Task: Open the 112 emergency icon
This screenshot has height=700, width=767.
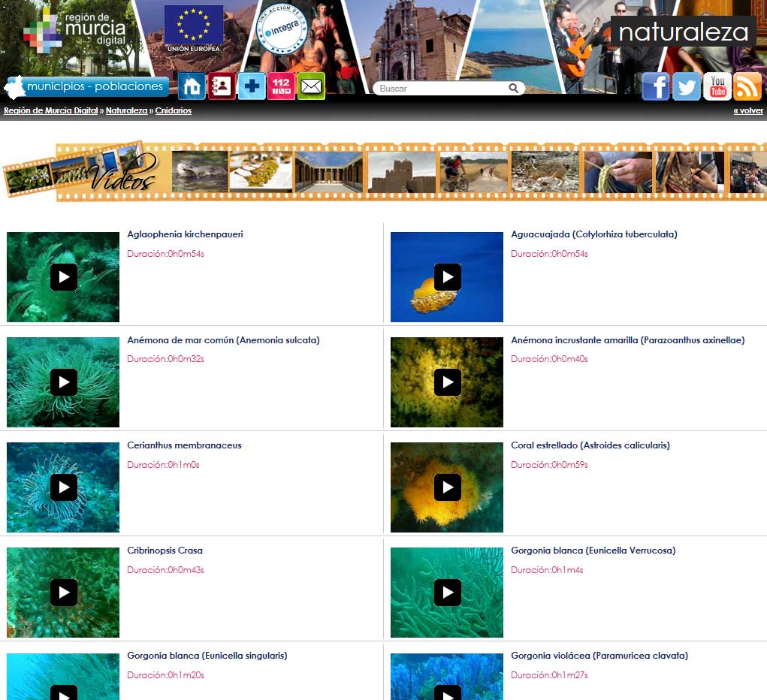Action: click(x=282, y=86)
